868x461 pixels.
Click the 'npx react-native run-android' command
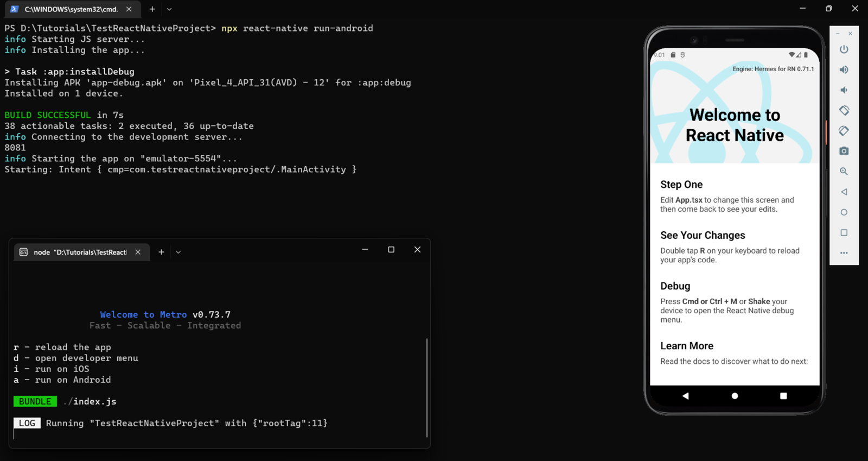(297, 28)
